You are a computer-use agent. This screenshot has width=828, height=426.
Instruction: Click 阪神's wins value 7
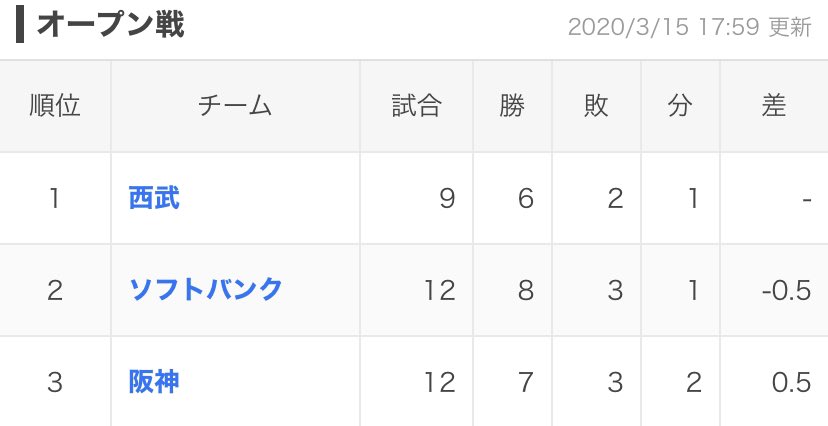(x=525, y=382)
